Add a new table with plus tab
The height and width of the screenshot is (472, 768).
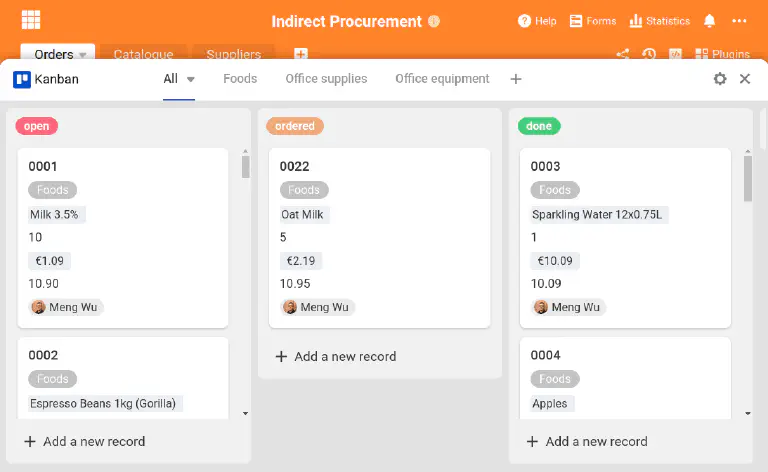pos(301,53)
